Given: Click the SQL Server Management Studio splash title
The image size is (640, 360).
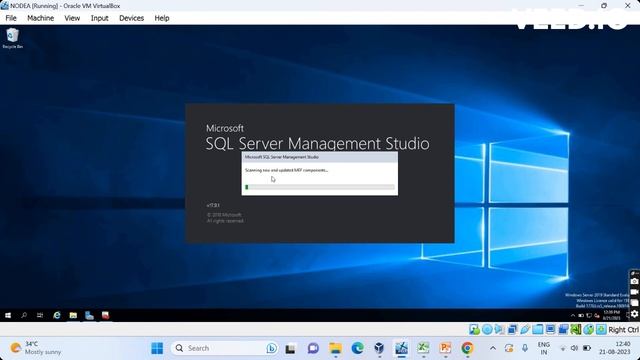Looking at the screenshot, I should click(x=318, y=144).
